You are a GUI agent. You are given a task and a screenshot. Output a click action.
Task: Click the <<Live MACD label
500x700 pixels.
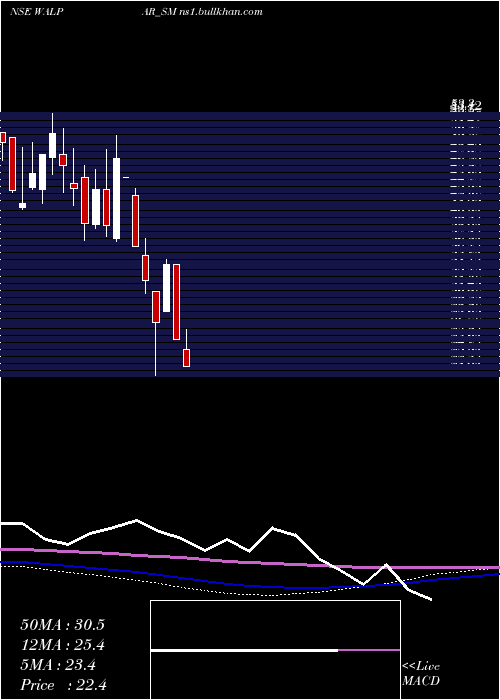pyautogui.click(x=421, y=673)
